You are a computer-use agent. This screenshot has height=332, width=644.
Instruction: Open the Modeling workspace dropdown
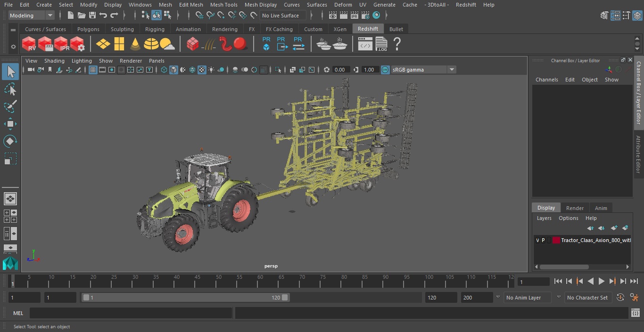pos(32,16)
